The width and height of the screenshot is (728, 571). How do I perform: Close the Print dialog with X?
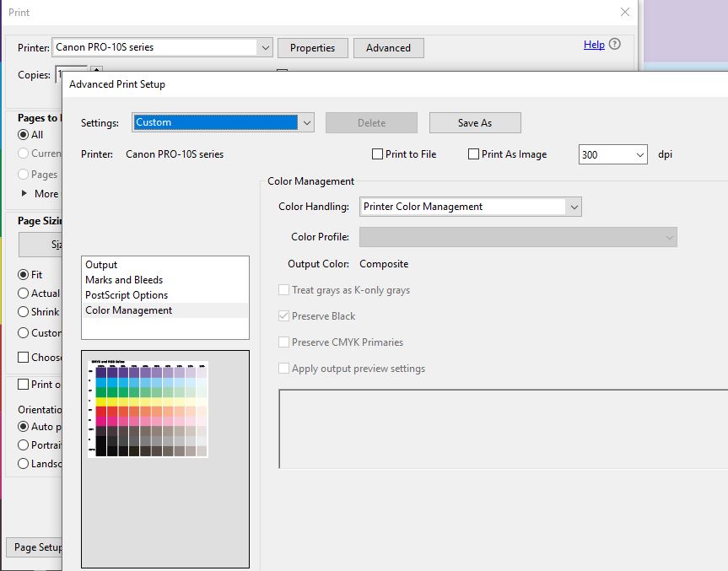click(x=625, y=12)
